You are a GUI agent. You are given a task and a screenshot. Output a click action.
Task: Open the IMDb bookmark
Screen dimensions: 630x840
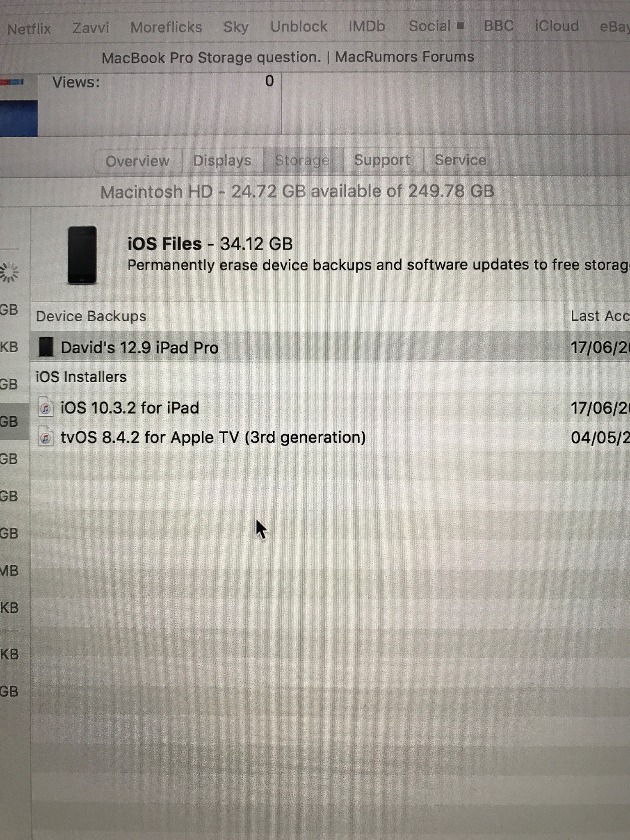[x=366, y=26]
